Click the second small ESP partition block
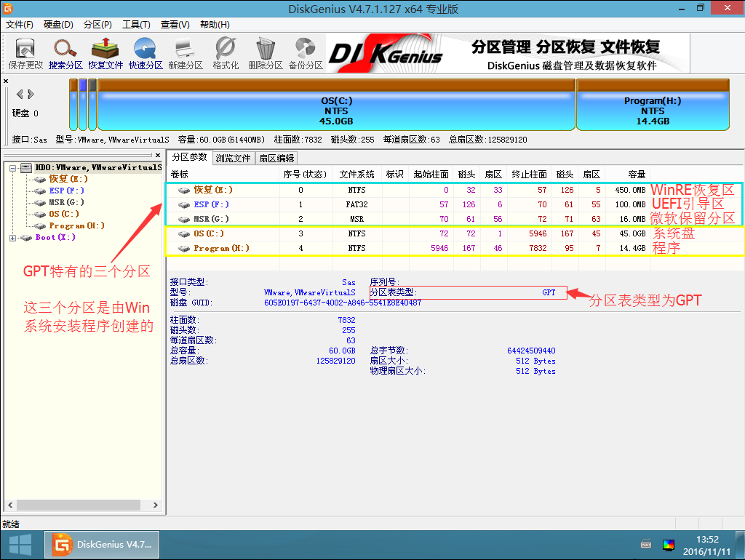The height and width of the screenshot is (560, 745). pyautogui.click(x=83, y=105)
